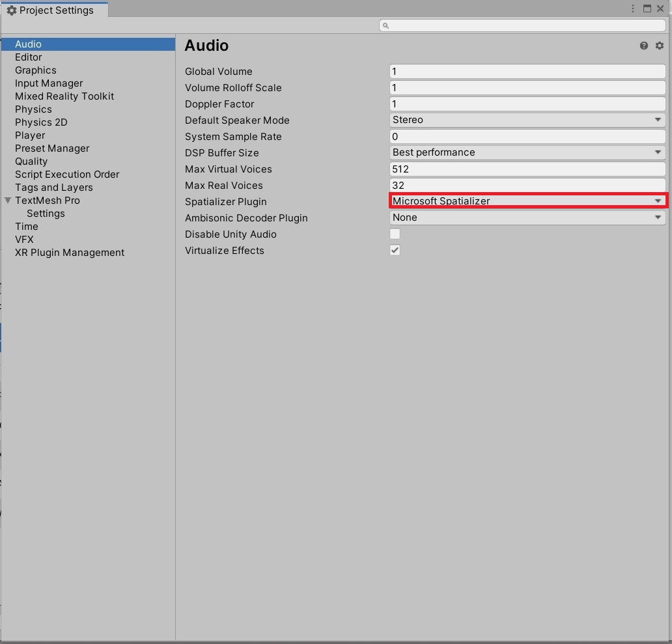Click the Global Volume value field
The image size is (672, 644).
[527, 71]
